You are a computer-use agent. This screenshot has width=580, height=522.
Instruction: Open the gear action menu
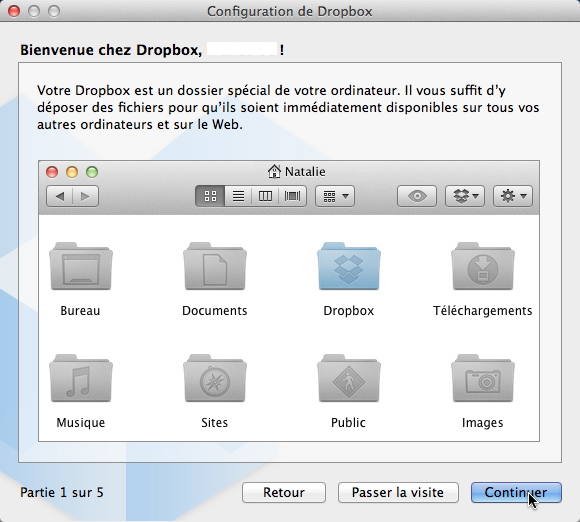pyautogui.click(x=513, y=196)
